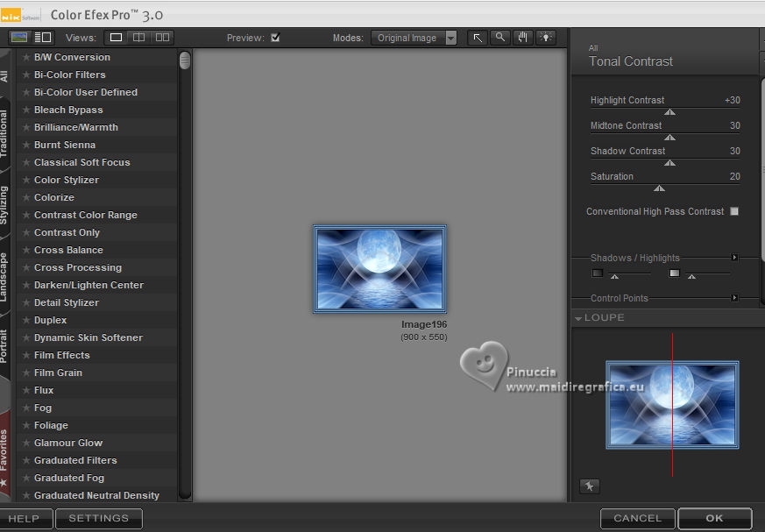Favorite star for Burnt Sienna
This screenshot has height=532, width=765.
click(x=26, y=145)
